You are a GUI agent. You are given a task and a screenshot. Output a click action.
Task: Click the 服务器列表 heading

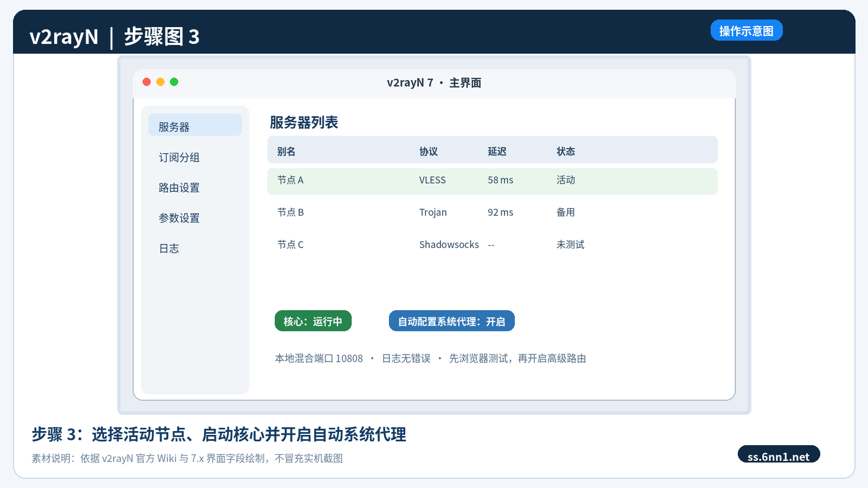click(304, 123)
